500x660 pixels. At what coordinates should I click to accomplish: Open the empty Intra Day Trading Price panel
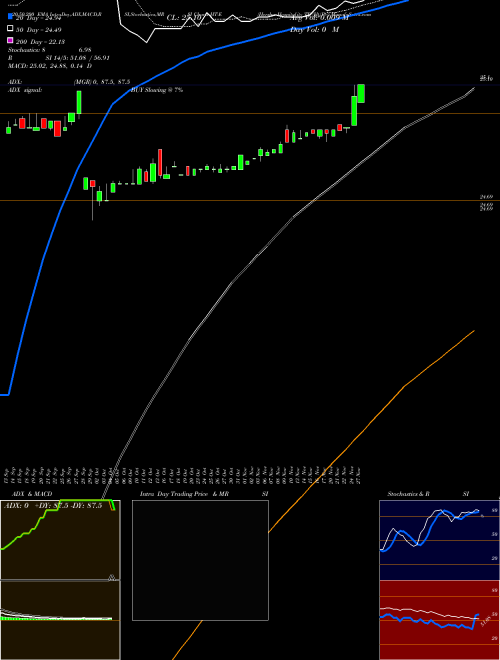point(200,560)
